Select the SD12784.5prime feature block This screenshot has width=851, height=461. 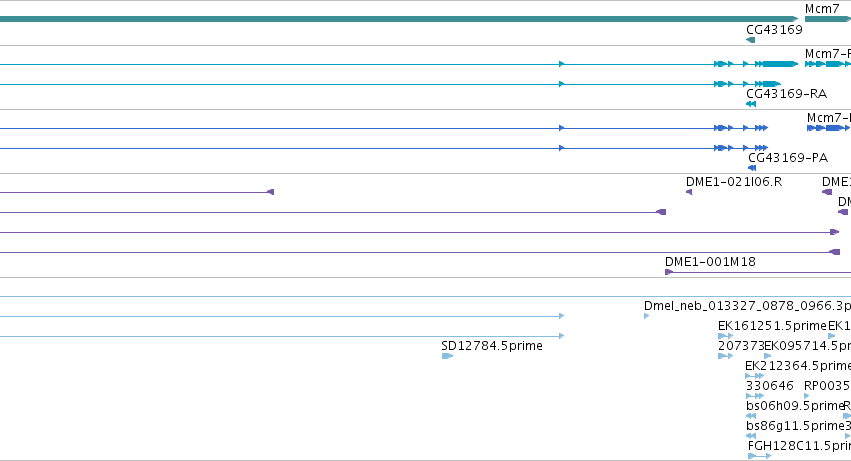click(447, 356)
